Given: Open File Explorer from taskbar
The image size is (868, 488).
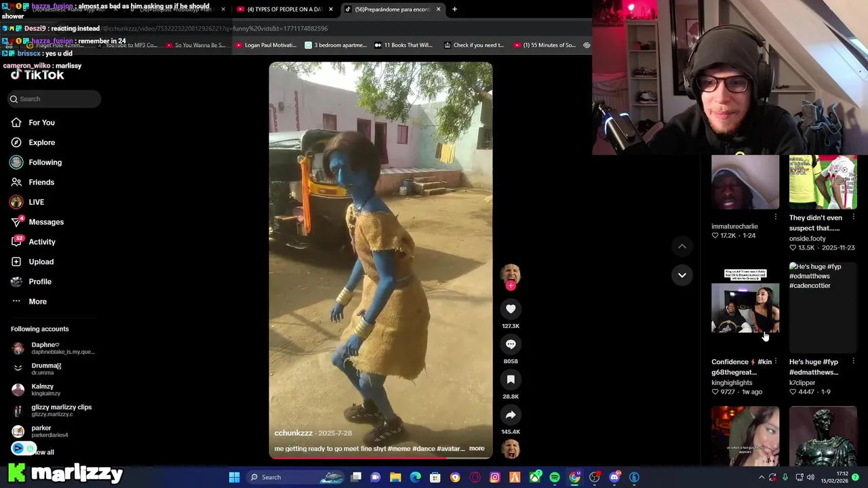Looking at the screenshot, I should 395,477.
